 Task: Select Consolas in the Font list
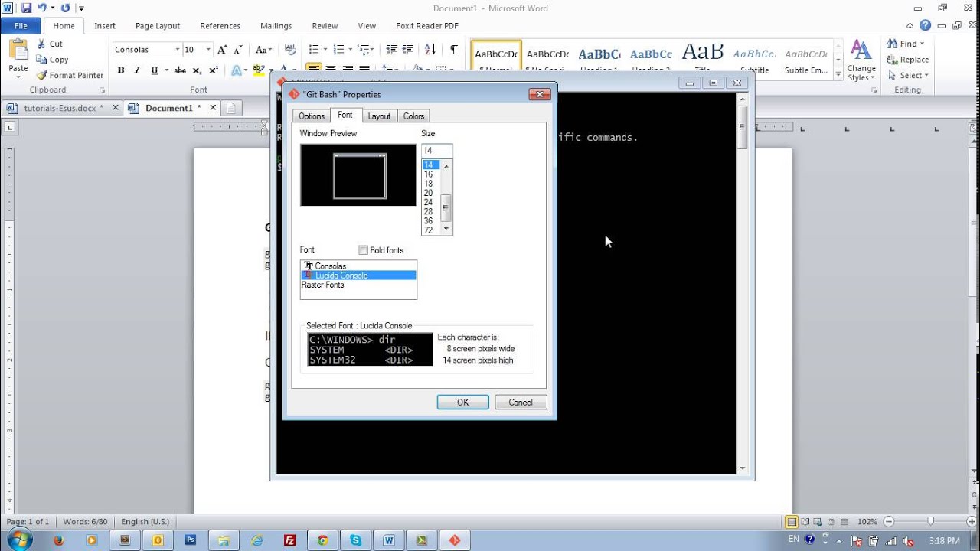tap(358, 266)
